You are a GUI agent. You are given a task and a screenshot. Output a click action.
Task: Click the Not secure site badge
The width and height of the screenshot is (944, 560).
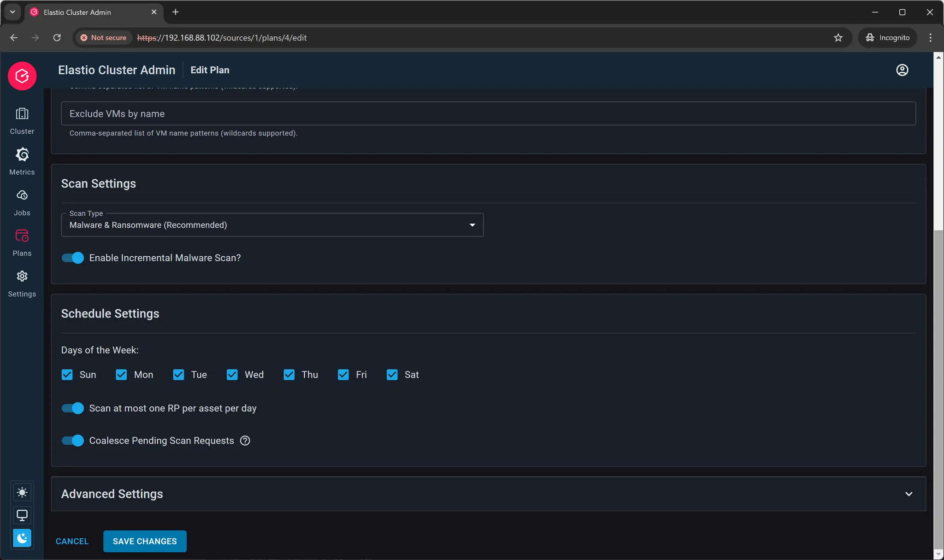pos(103,38)
